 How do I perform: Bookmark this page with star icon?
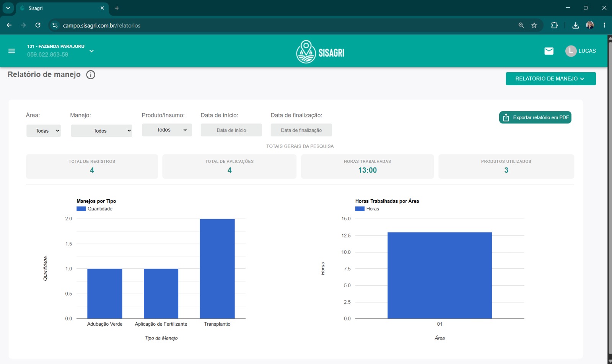534,25
